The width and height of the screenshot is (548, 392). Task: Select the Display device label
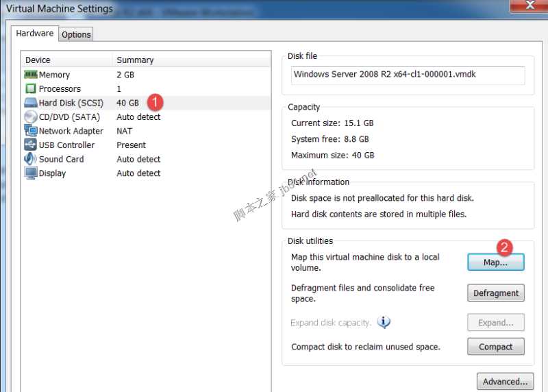[52, 173]
